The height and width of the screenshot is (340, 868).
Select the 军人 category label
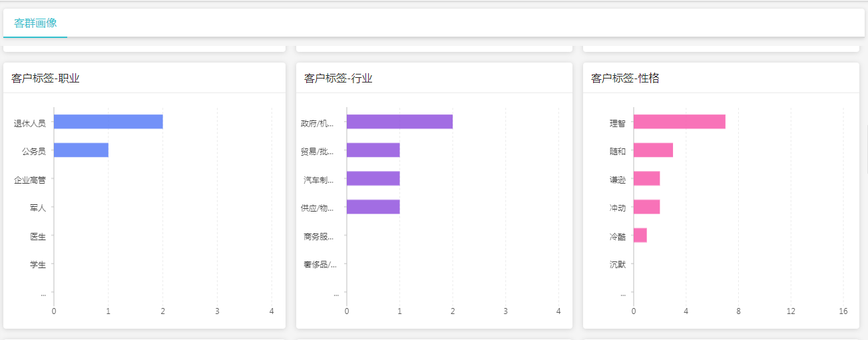coord(37,208)
